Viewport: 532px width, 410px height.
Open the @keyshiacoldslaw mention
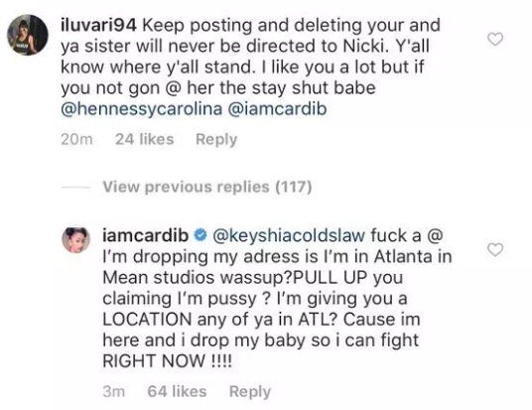[x=289, y=236]
